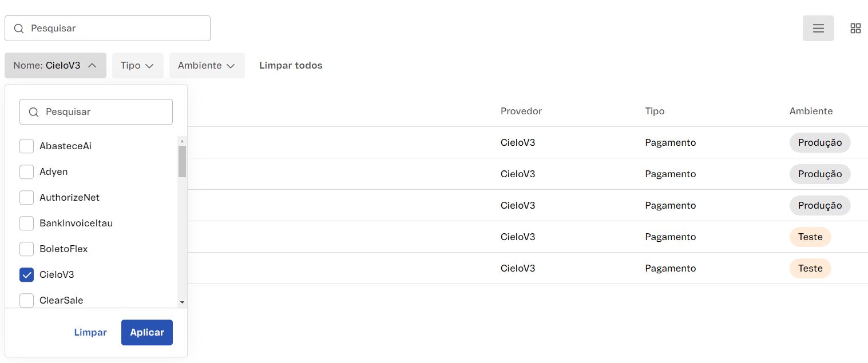Uncheck the CieloV3 checkbox
This screenshot has width=868, height=363.
[27, 275]
